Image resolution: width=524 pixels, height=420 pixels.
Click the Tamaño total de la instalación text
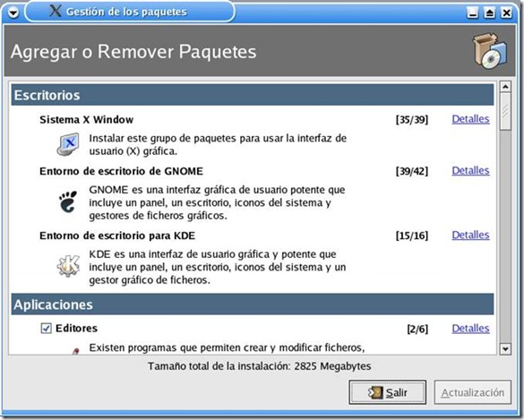(x=260, y=366)
